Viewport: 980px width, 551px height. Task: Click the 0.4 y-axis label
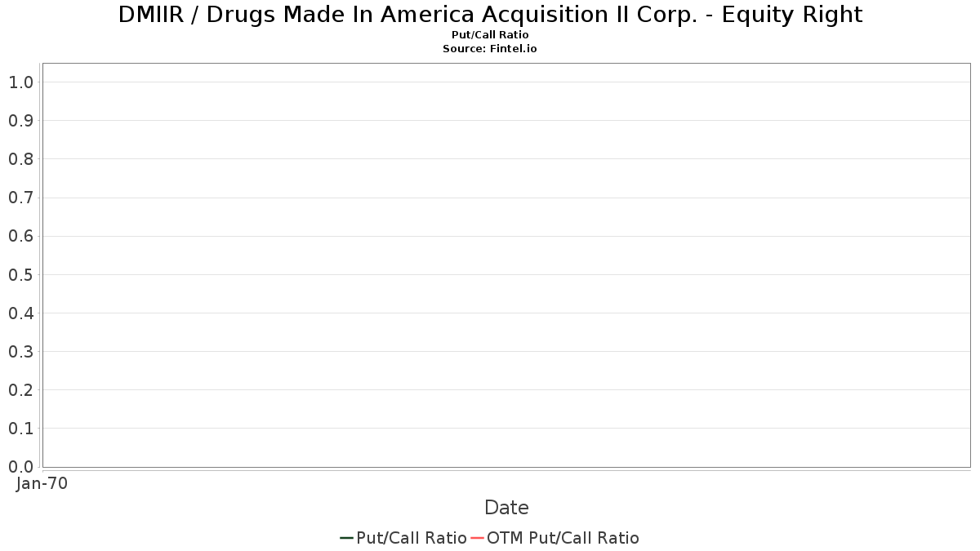(20, 313)
